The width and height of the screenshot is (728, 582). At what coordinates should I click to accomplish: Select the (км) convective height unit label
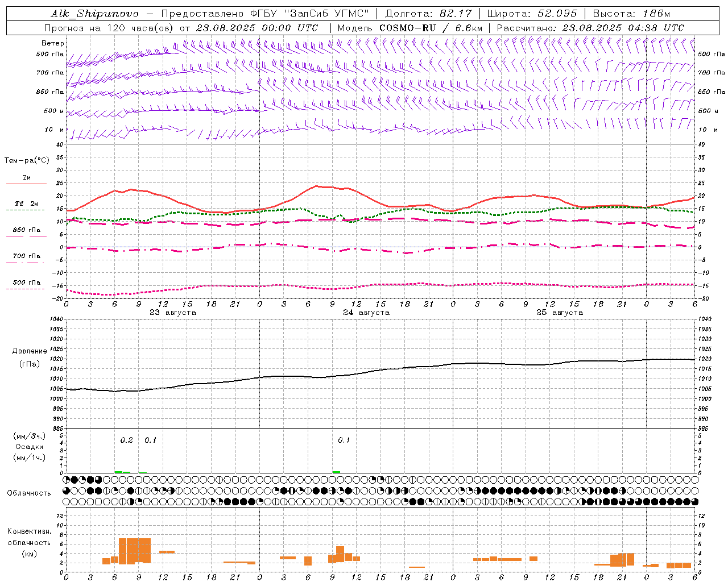coord(29,553)
